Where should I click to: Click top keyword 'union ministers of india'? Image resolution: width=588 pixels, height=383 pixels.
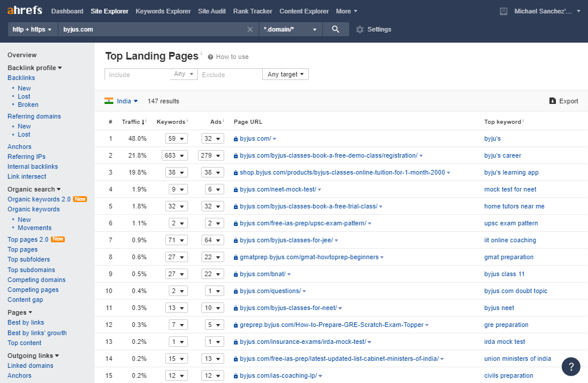point(517,358)
